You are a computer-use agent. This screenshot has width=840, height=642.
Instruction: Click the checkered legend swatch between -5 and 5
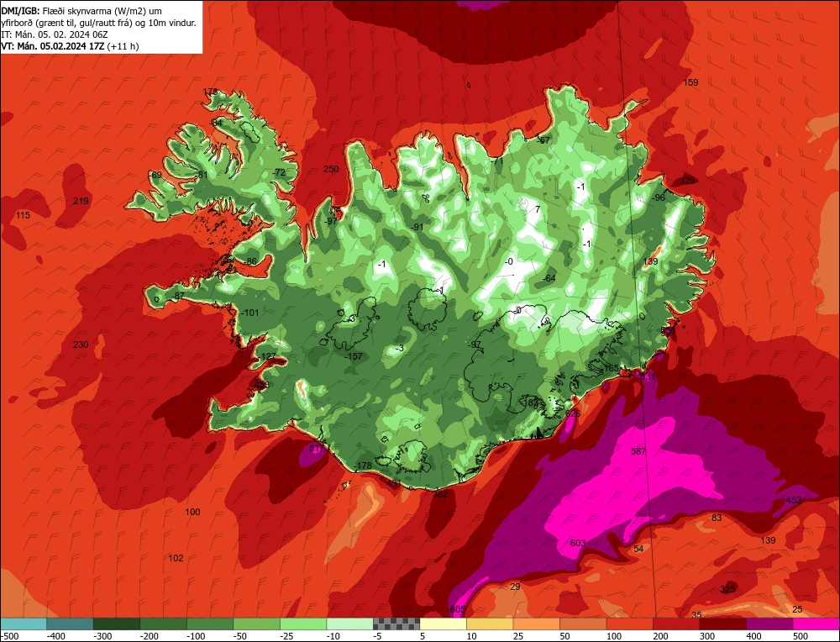[396, 624]
